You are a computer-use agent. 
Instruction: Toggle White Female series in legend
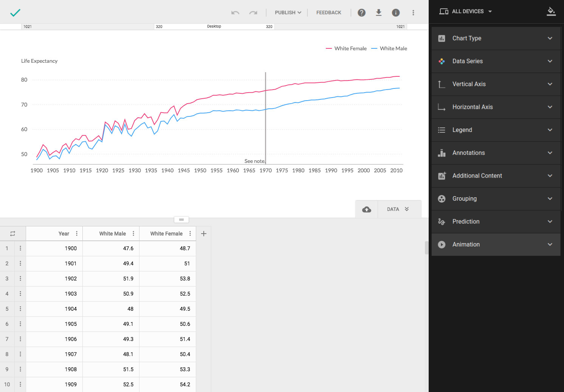tap(346, 48)
